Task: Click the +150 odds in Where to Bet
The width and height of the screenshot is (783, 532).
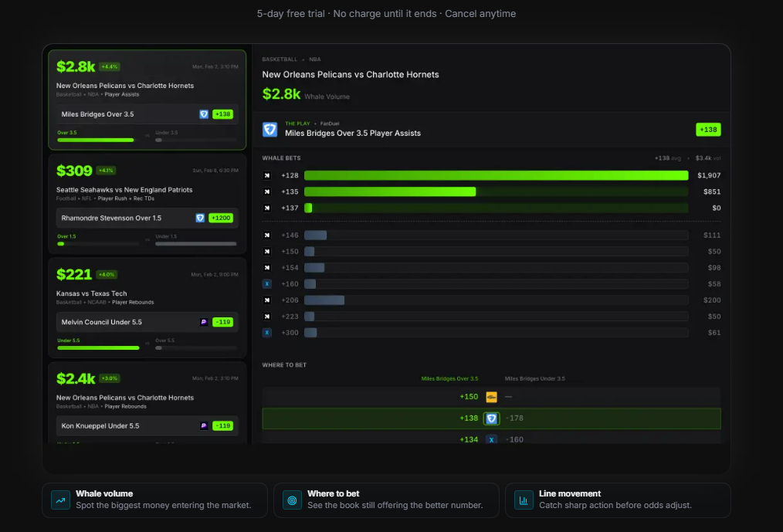Action: [469, 397]
